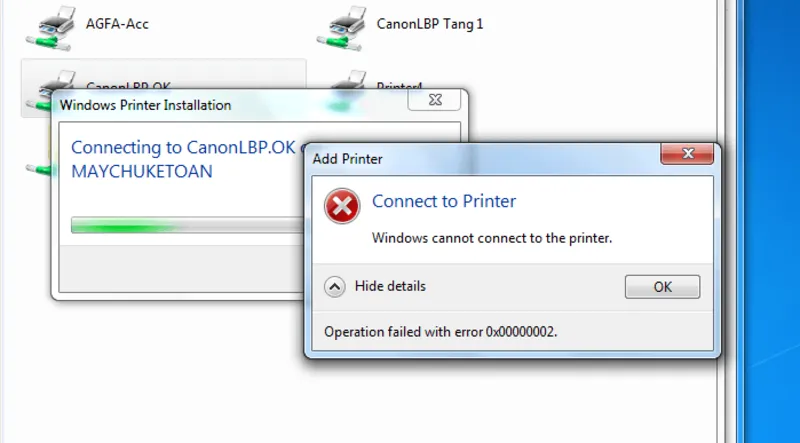Click the 'CanonLBP Tang 1' name label

pyautogui.click(x=430, y=22)
